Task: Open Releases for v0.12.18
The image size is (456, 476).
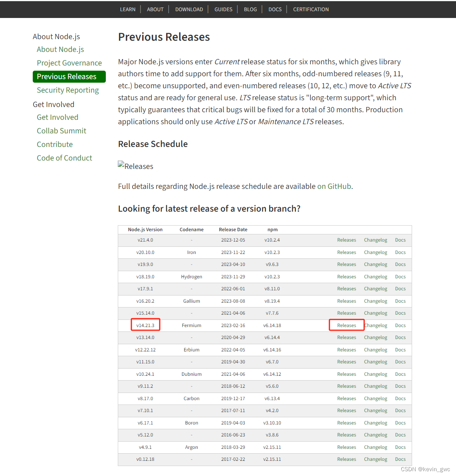Action: (x=347, y=459)
